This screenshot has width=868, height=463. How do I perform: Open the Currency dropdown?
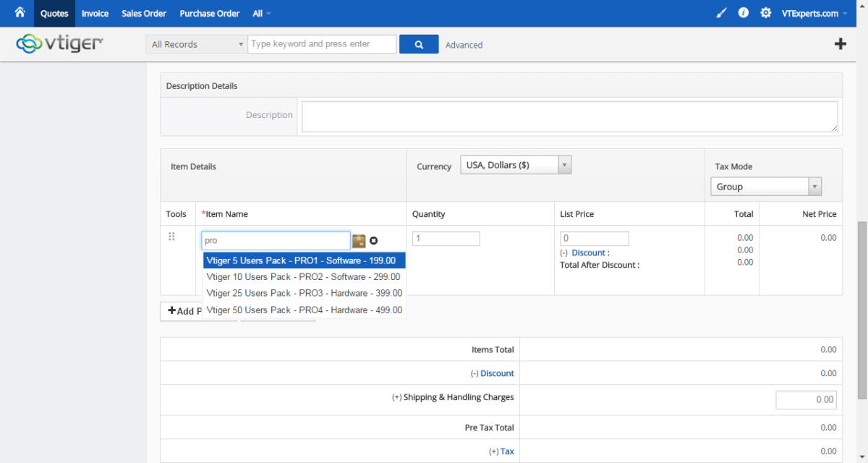coord(516,165)
